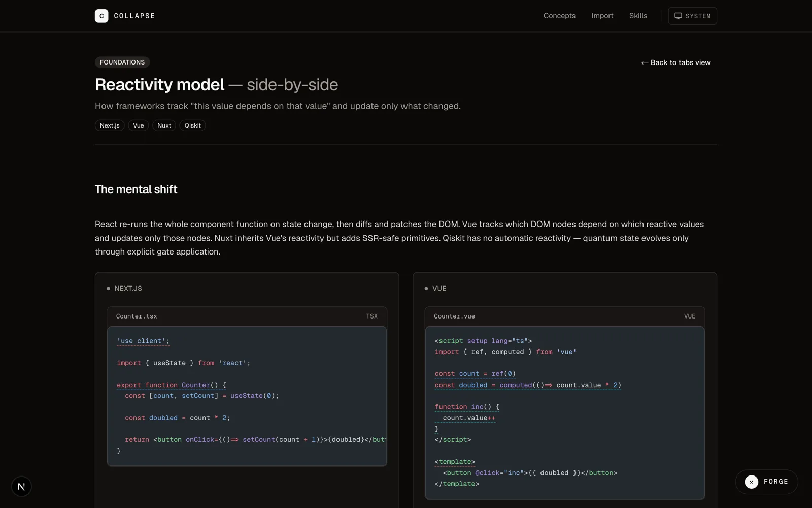This screenshot has width=812, height=508.
Task: Click the Counter.tsx file name
Action: pyautogui.click(x=137, y=316)
